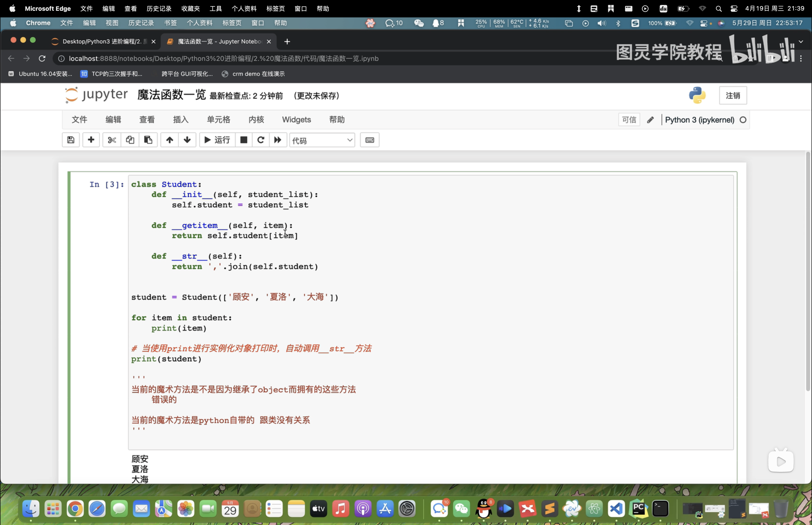
Task: Toggle the 可信 trusted notebook button
Action: point(629,120)
